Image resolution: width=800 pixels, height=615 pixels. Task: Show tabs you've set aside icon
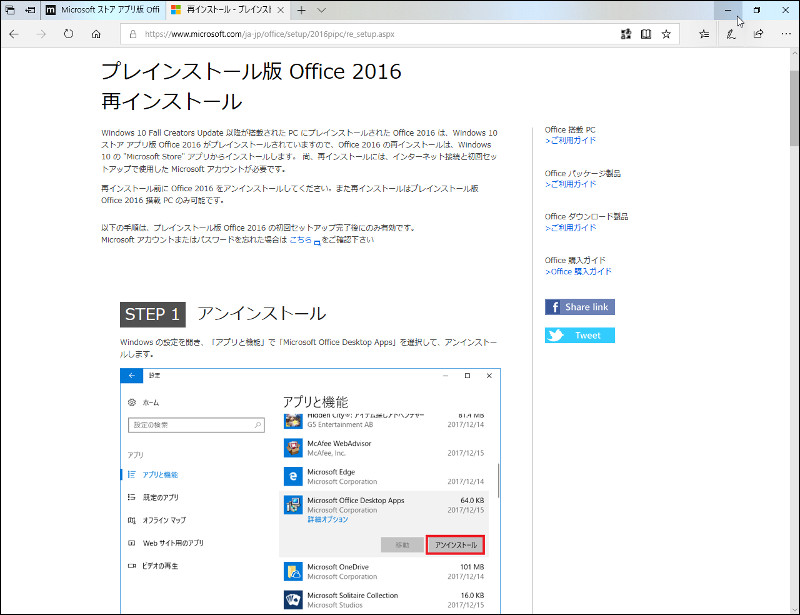tap(10, 10)
